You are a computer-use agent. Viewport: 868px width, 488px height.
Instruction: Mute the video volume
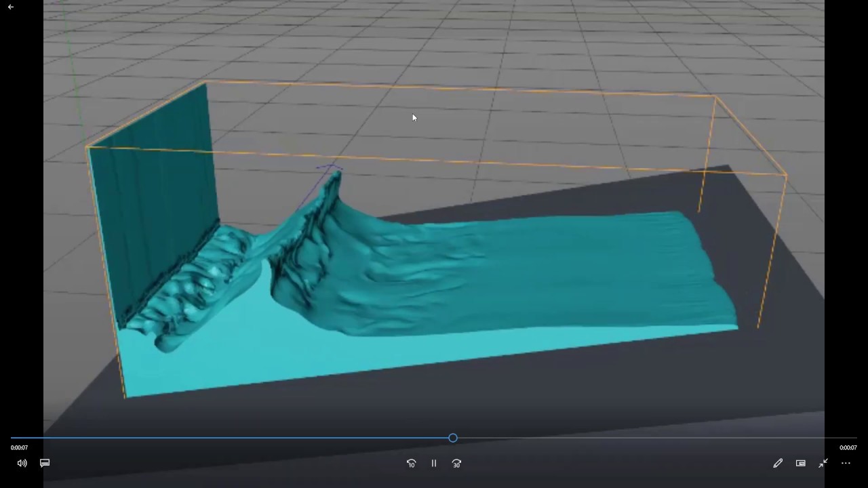[22, 463]
